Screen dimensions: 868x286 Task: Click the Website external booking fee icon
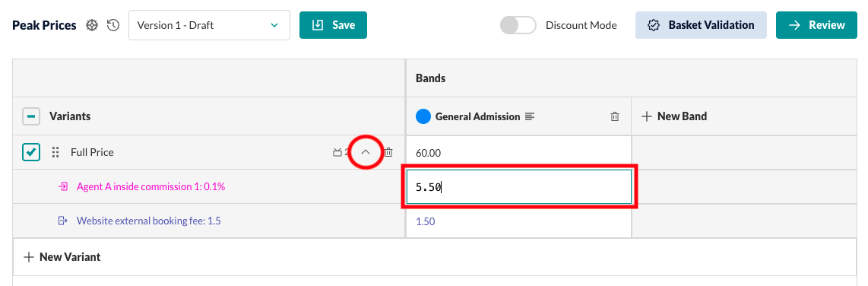click(62, 221)
